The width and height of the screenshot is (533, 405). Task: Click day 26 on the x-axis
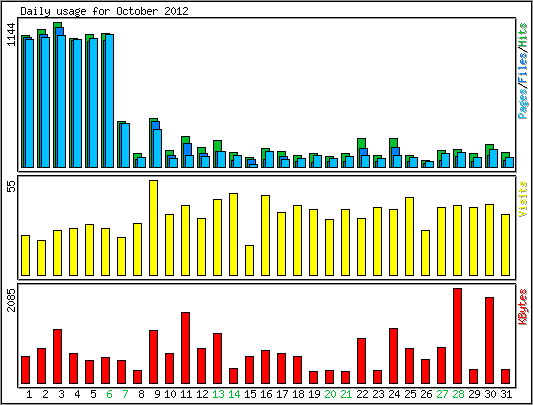tap(426, 394)
